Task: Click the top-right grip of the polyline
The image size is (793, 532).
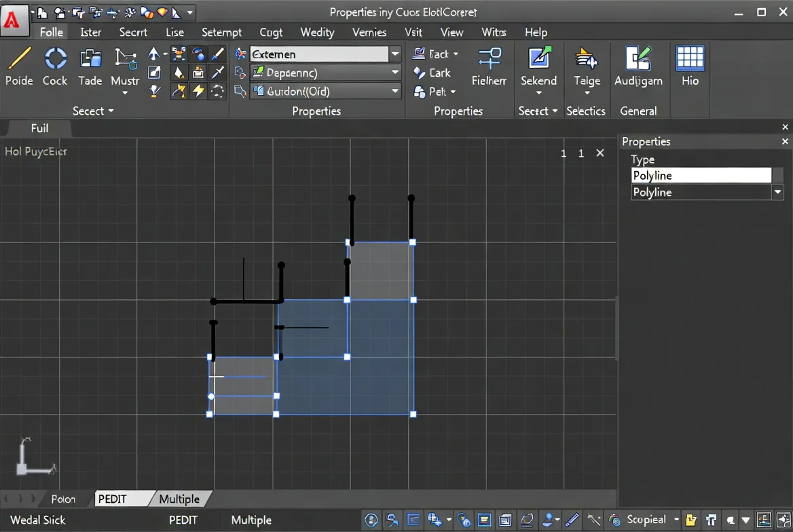Action: (x=413, y=242)
